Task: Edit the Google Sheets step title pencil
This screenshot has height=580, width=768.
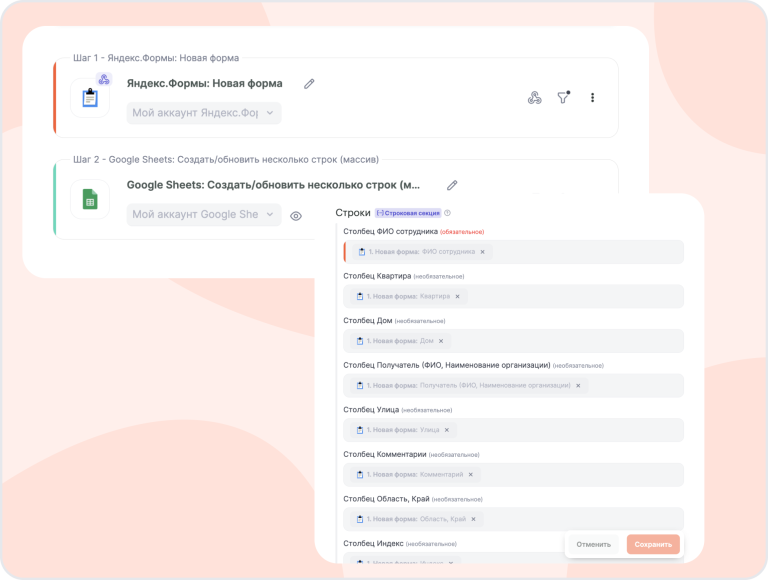Action: [x=452, y=185]
